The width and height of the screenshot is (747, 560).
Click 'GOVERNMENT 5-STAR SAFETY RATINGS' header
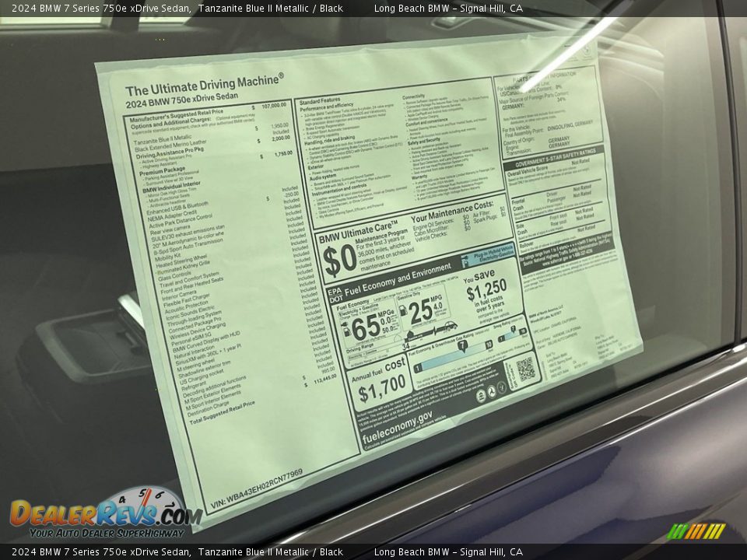coord(556,159)
